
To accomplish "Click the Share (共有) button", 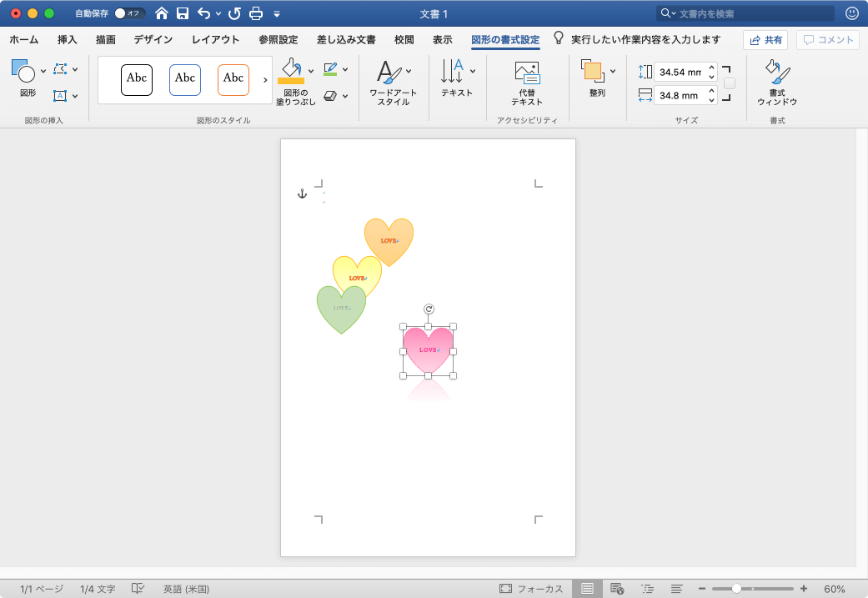I will coord(765,40).
